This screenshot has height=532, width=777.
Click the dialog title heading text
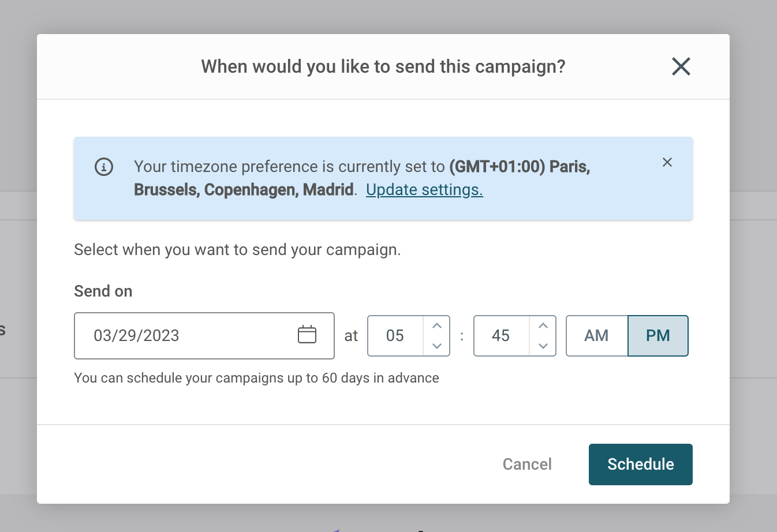[x=383, y=66]
